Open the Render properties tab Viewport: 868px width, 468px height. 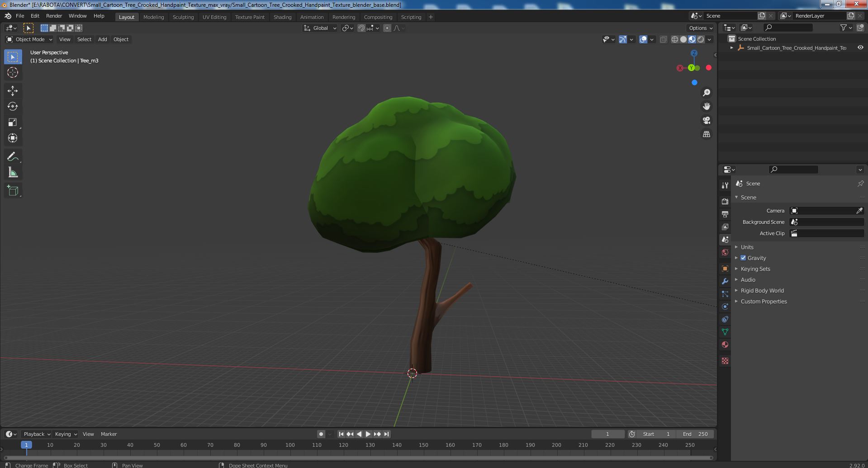pyautogui.click(x=725, y=201)
